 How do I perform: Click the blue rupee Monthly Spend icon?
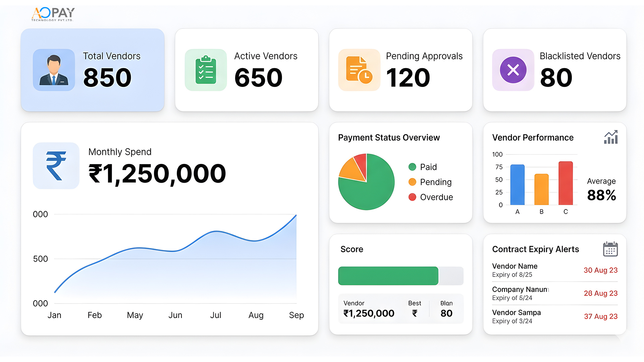pyautogui.click(x=56, y=166)
